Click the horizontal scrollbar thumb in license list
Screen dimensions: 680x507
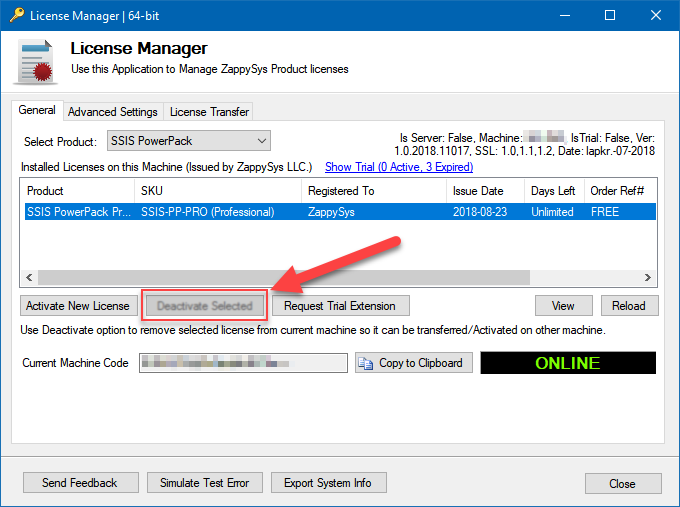click(284, 277)
